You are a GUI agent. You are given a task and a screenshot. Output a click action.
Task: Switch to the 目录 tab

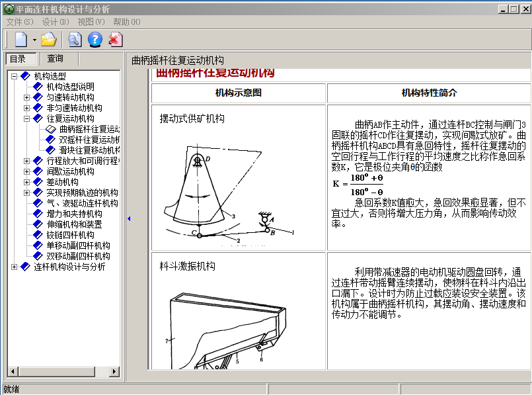pyautogui.click(x=18, y=59)
